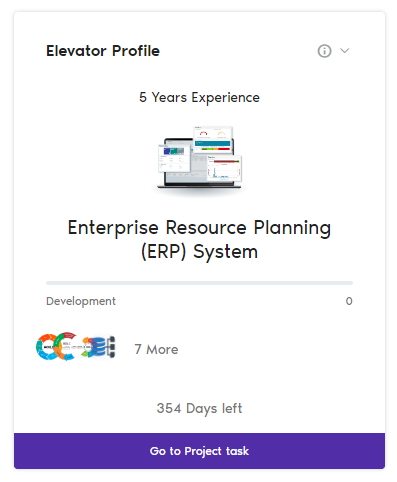The height and width of the screenshot is (482, 397).
Task: Click the laptop base of the ERP image
Action: (x=199, y=186)
